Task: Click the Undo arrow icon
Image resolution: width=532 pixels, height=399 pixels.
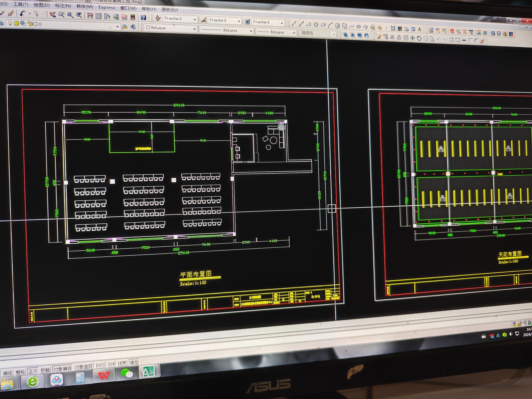Action: [x=22, y=14]
